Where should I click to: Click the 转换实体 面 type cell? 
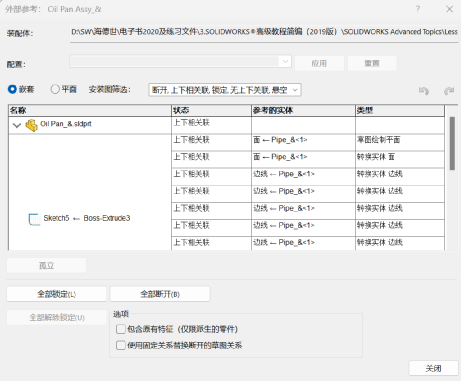[x=400, y=159]
